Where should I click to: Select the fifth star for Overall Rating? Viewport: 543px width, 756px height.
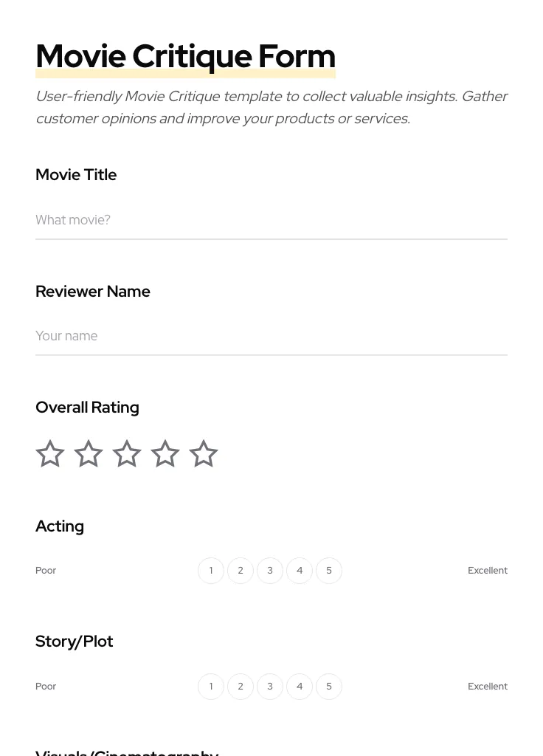[x=203, y=453]
